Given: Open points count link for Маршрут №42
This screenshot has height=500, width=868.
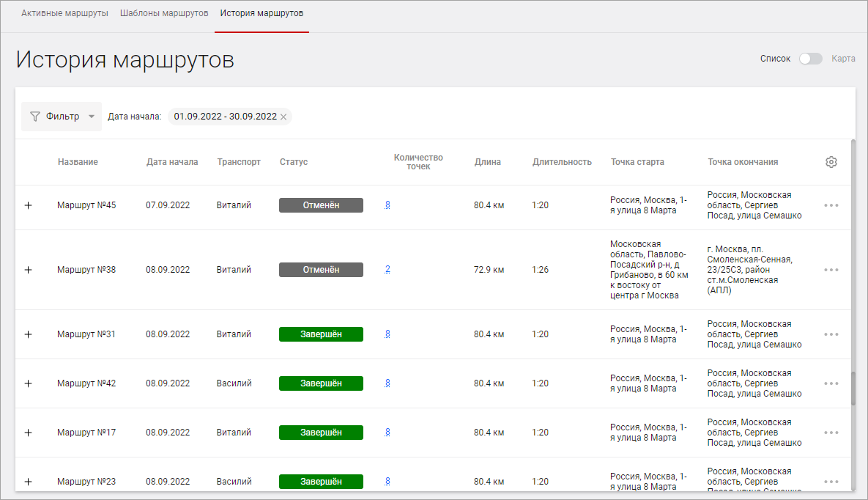Looking at the screenshot, I should click(x=387, y=383).
